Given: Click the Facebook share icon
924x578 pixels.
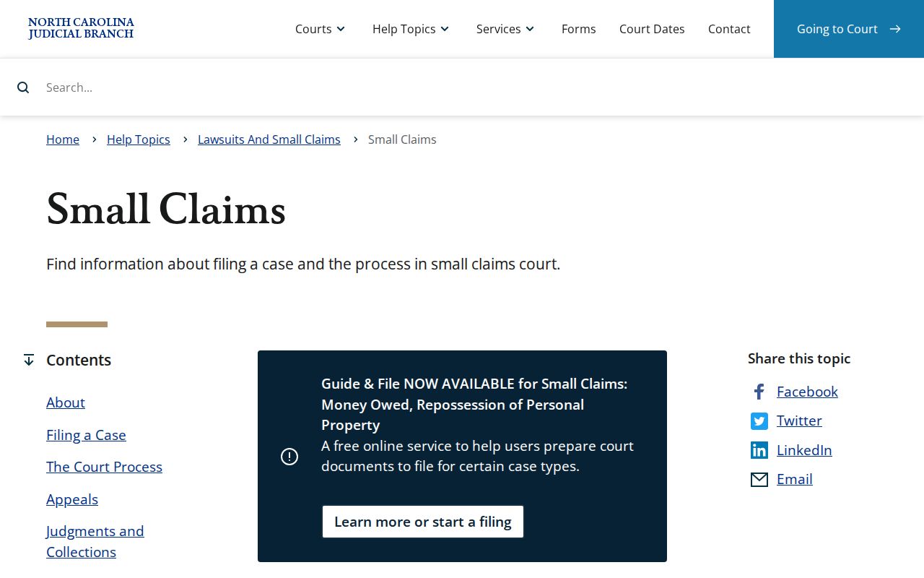Looking at the screenshot, I should tap(759, 392).
